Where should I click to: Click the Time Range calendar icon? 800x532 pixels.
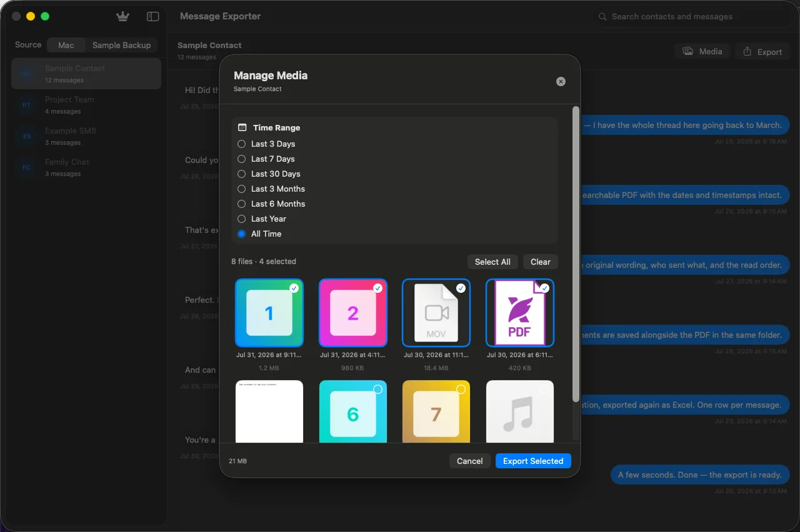click(242, 127)
